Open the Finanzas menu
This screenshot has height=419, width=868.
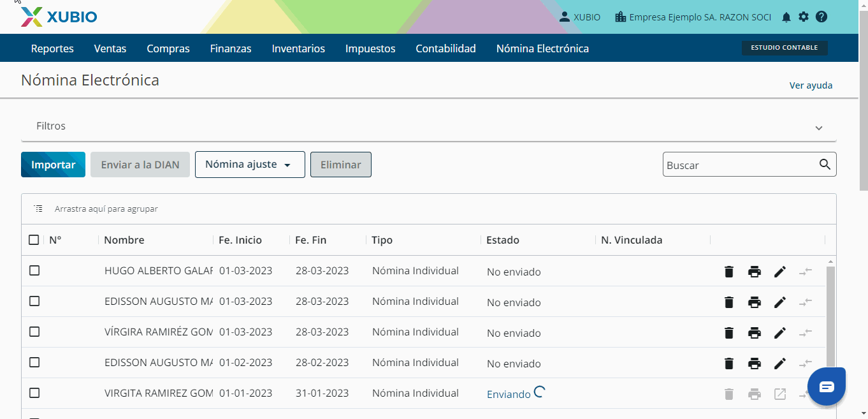click(x=231, y=48)
